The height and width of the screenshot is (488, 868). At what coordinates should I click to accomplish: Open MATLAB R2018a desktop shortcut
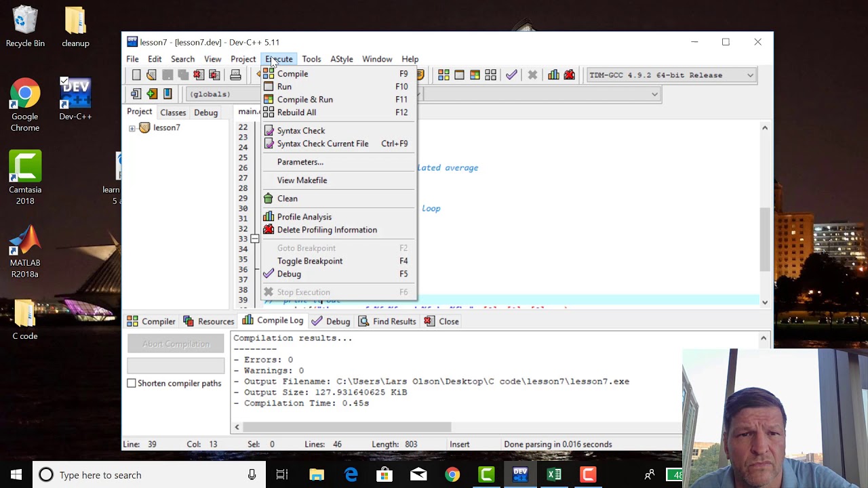point(25,251)
